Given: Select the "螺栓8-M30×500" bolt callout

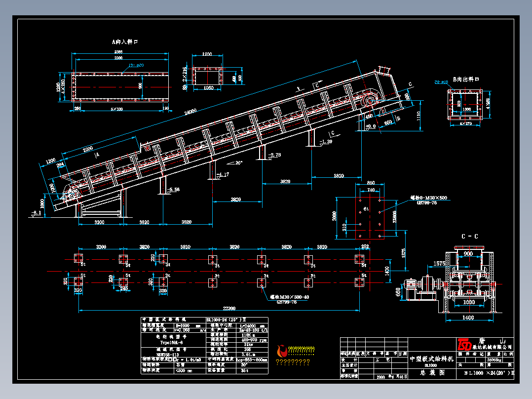Looking at the screenshot, I should point(429,198).
